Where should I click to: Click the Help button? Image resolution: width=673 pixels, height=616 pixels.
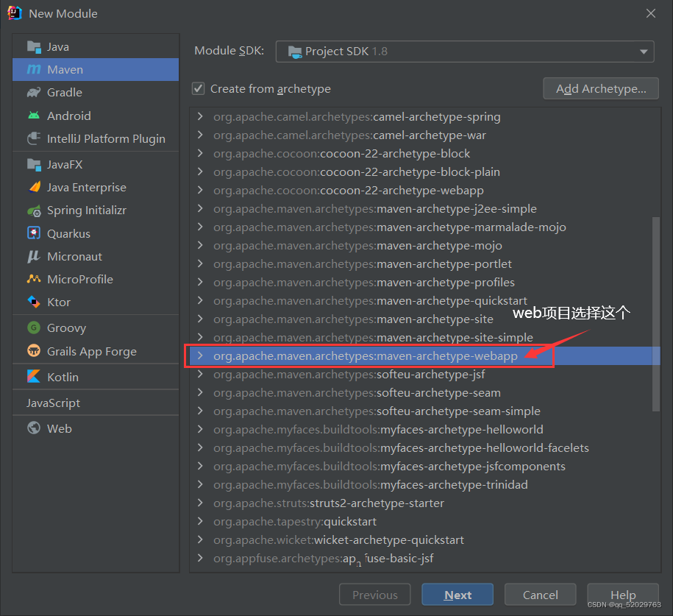click(x=623, y=595)
